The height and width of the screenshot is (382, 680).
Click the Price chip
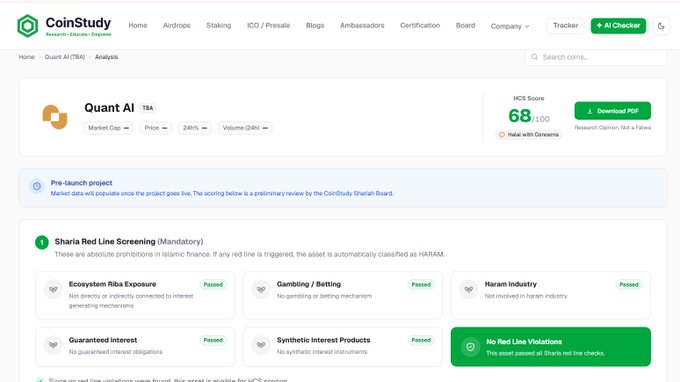tap(156, 128)
